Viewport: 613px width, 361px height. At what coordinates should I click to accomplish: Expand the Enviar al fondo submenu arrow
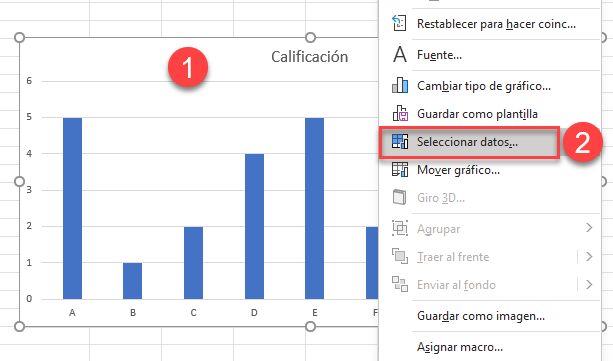click(589, 284)
